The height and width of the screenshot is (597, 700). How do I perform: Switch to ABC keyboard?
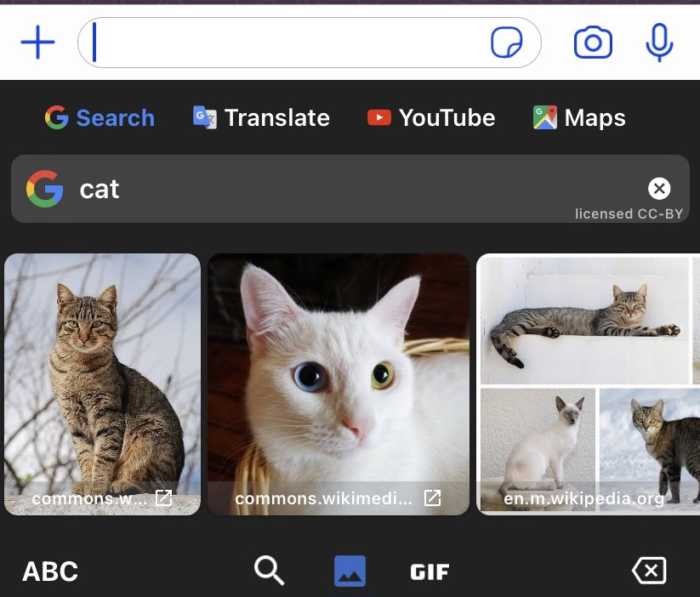coord(50,571)
